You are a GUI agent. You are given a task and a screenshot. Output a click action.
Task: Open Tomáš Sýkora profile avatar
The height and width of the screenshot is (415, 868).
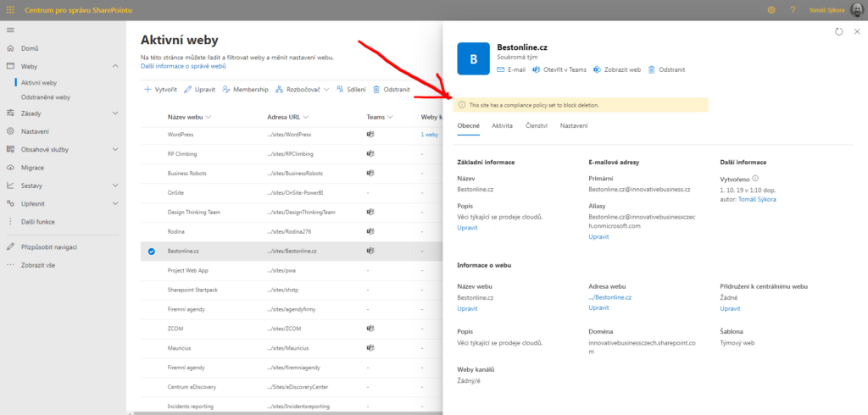point(857,10)
